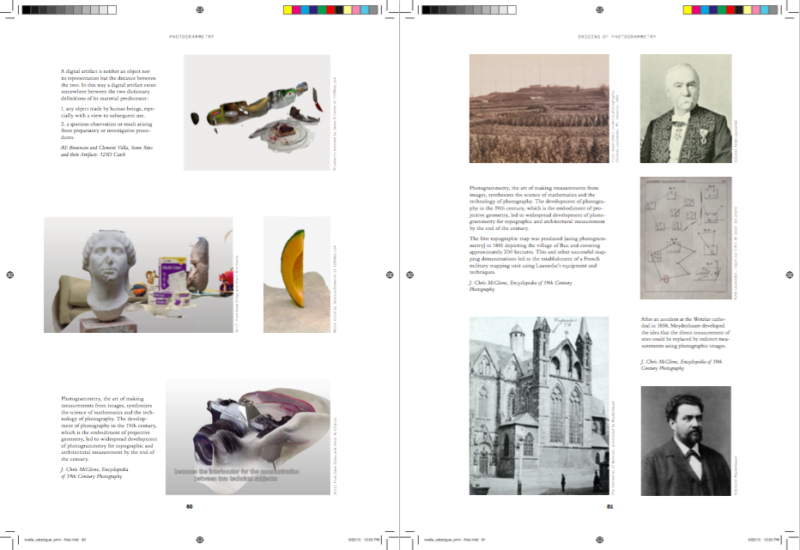Select the Wetzlar cathedral photograph
Viewport: 800px width, 550px height.
[539, 406]
